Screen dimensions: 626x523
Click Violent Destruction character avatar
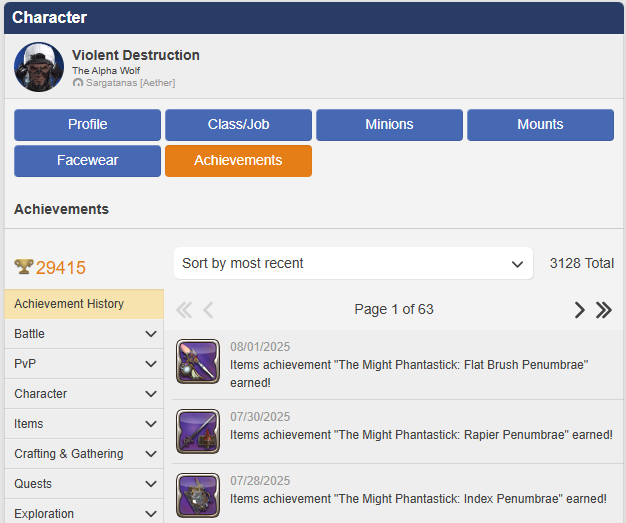point(39,67)
